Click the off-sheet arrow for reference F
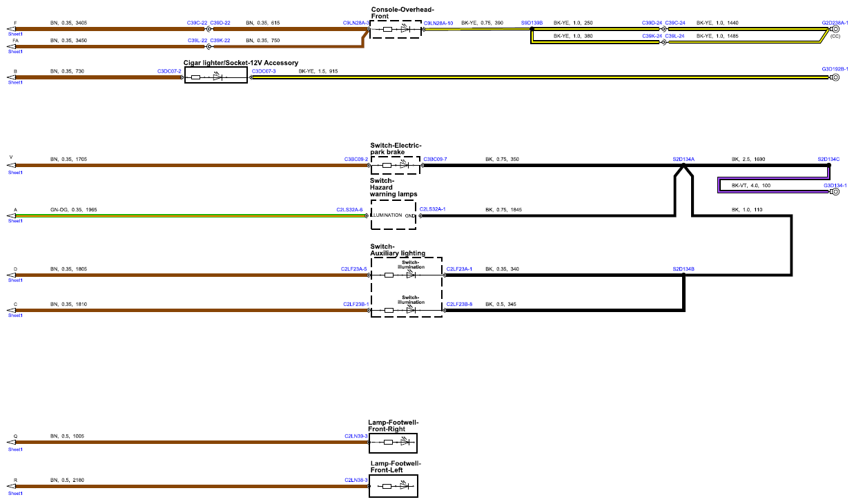This screenshot has width=854, height=504. [12, 30]
